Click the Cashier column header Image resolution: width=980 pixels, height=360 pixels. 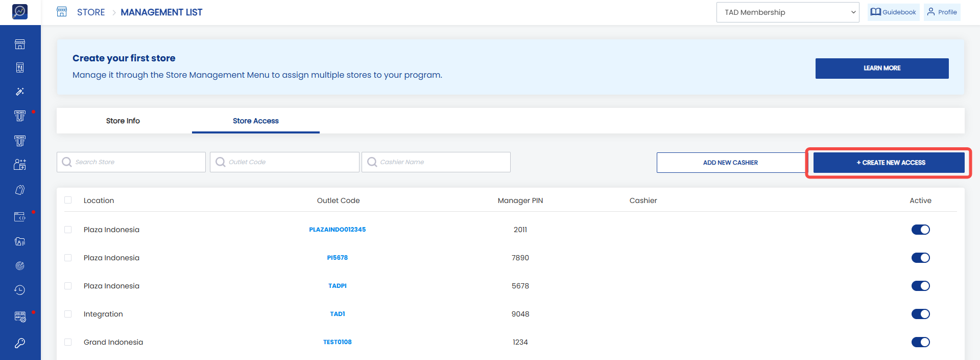tap(643, 200)
